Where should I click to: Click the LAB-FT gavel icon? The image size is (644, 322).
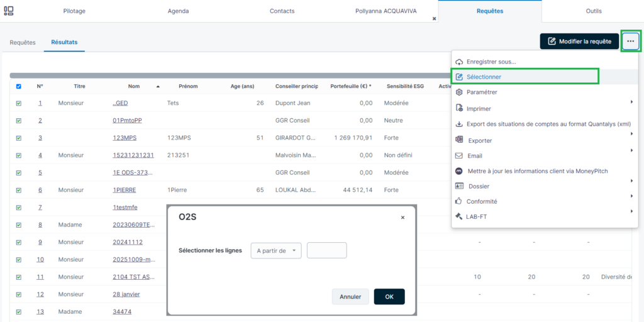tap(459, 216)
